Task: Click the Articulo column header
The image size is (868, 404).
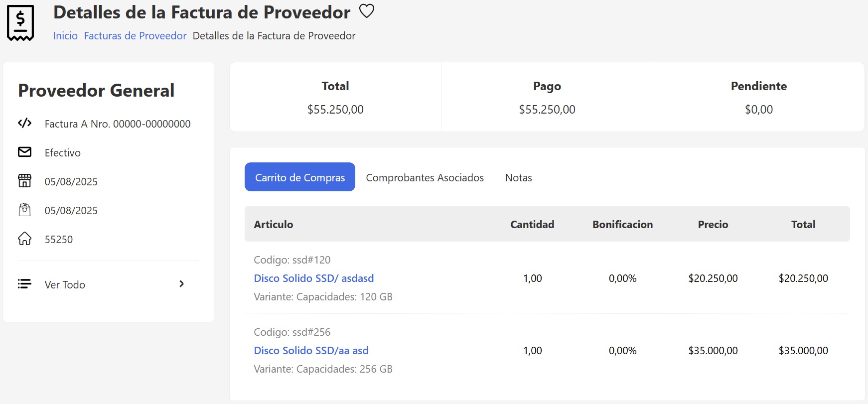Action: [273, 225]
